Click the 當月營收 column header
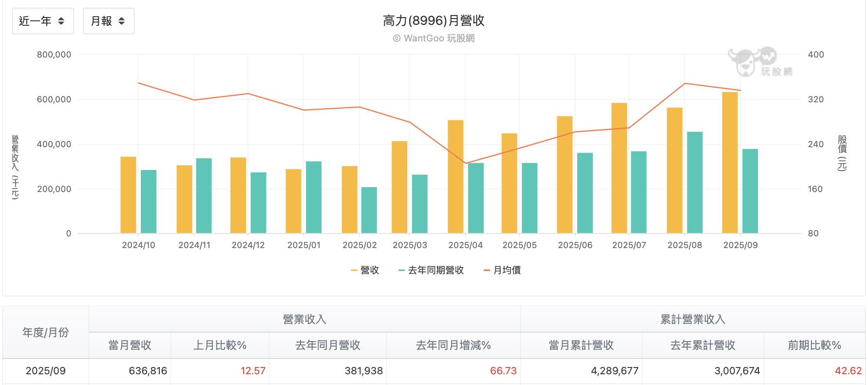Image resolution: width=868 pixels, height=385 pixels. pyautogui.click(x=130, y=346)
